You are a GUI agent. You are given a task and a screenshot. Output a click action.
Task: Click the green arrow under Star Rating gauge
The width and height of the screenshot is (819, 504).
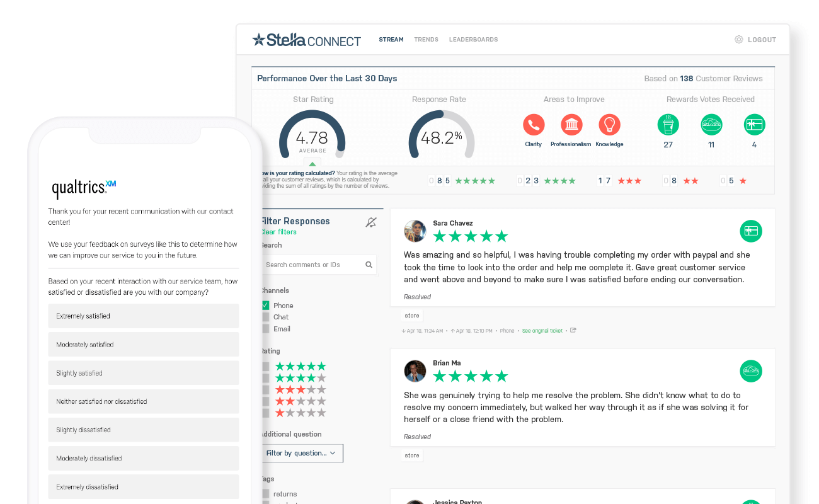click(312, 164)
